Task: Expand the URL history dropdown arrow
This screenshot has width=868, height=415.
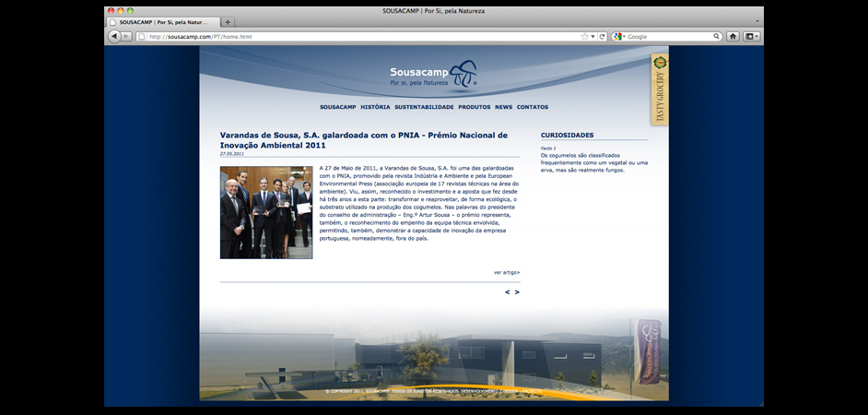Action: click(592, 36)
